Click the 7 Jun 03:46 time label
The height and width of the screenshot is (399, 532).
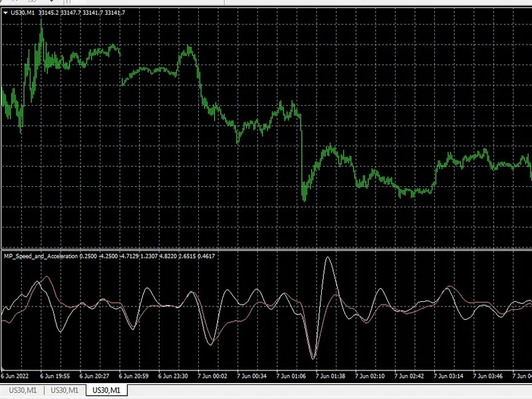coord(488,376)
